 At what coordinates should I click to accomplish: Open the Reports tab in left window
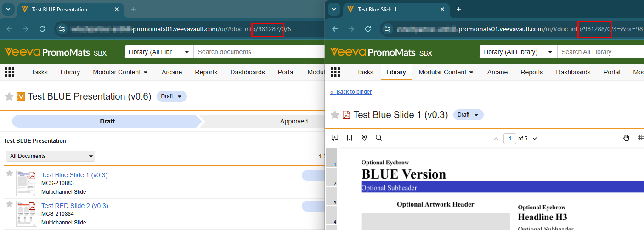tap(206, 72)
